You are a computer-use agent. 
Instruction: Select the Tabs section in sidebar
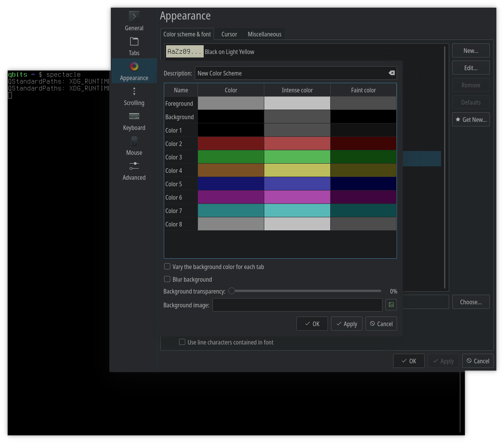tap(134, 46)
